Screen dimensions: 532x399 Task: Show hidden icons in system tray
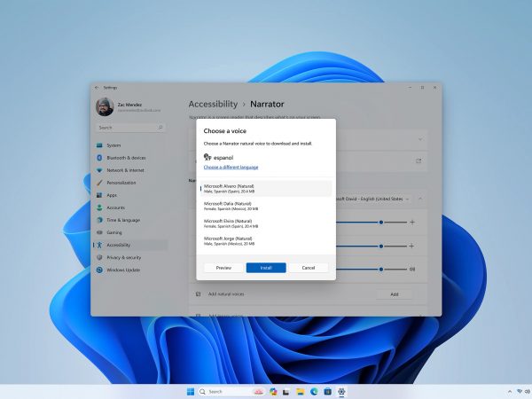509,392
